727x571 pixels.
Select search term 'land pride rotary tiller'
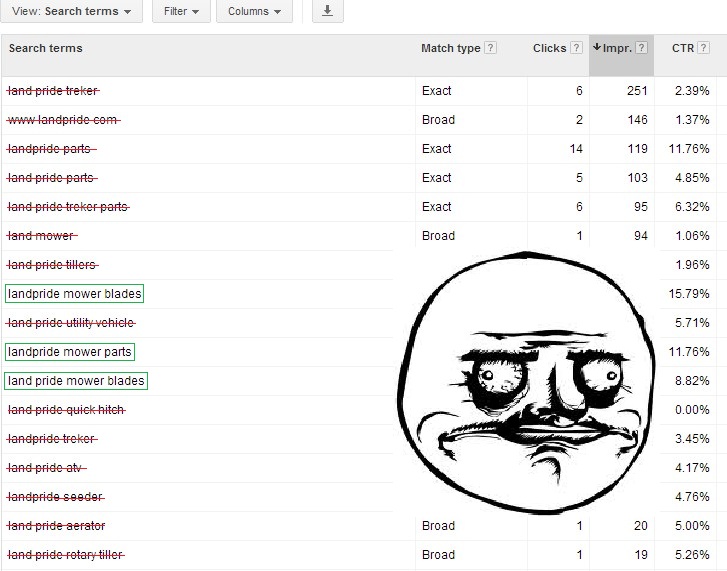(65, 555)
